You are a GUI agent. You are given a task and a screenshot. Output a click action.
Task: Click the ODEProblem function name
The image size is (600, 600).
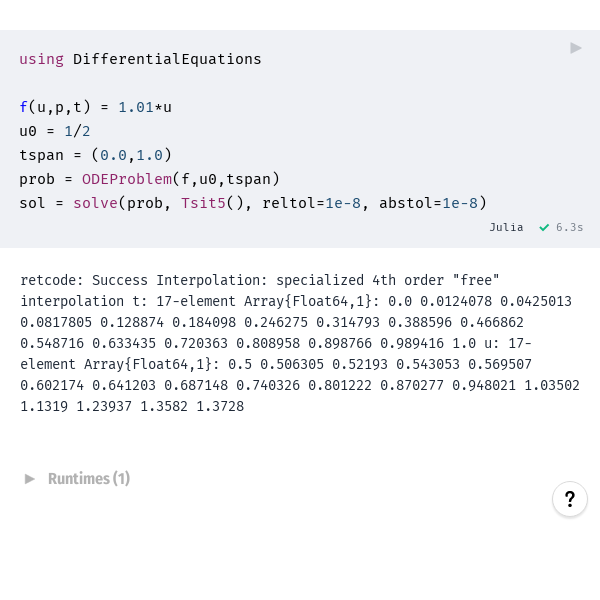pyautogui.click(x=127, y=179)
